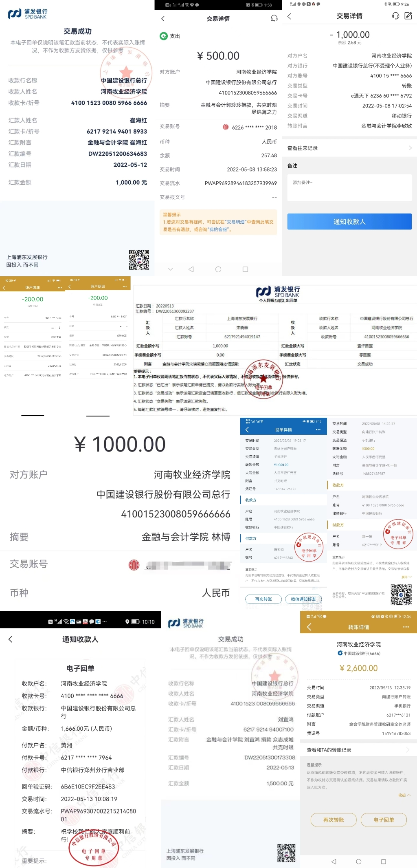Open the three-dot menu in 回单详情 header
Image resolution: width=417 pixels, height=868 pixels.
pyautogui.click(x=318, y=430)
